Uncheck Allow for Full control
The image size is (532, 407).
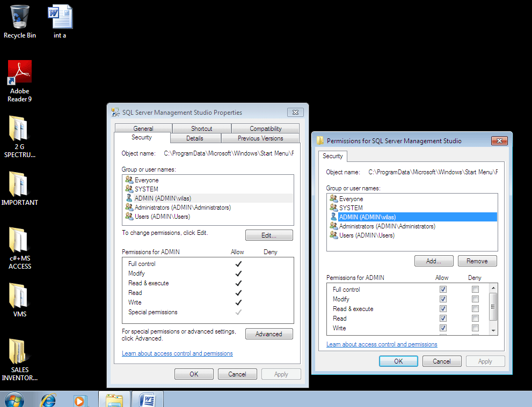point(443,289)
